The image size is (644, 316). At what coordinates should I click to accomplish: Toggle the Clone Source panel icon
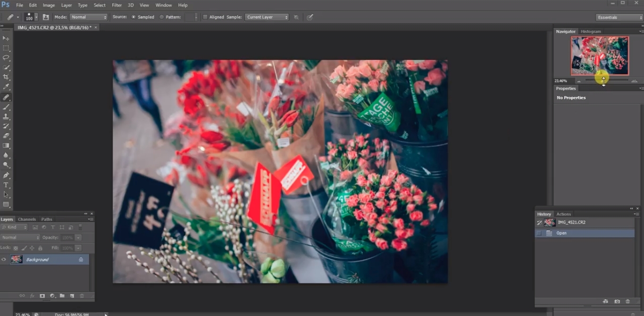point(46,17)
